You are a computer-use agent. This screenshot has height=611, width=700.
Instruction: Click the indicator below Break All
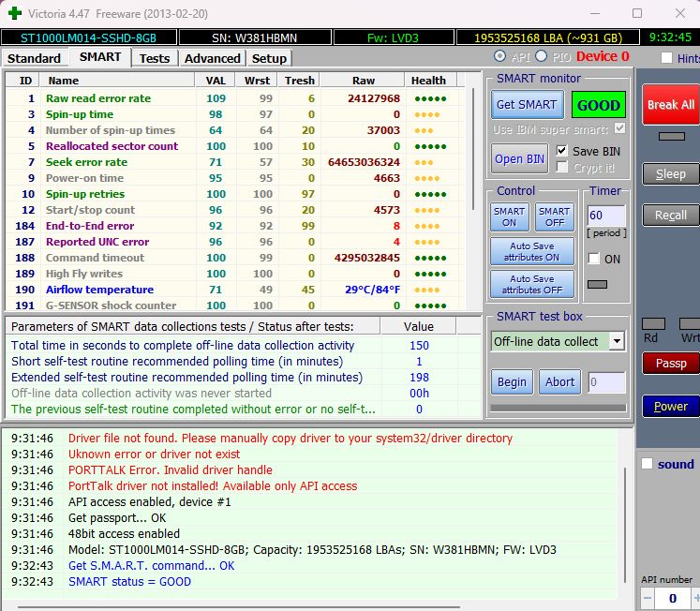[672, 136]
